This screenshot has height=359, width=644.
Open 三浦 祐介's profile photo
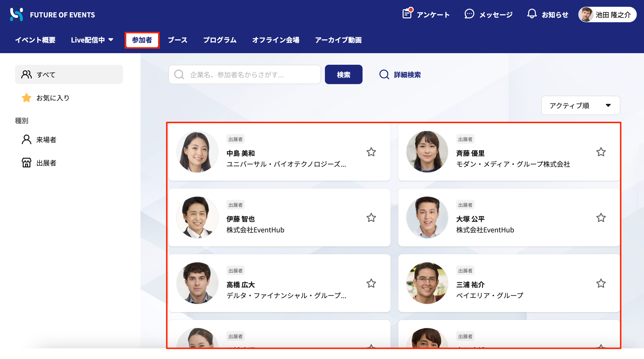point(427,283)
